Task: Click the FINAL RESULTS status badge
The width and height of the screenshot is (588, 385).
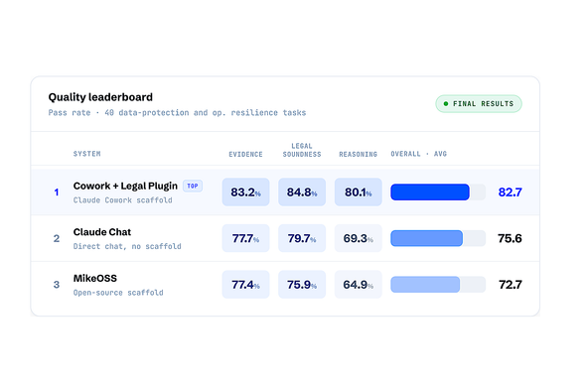Action: click(479, 104)
